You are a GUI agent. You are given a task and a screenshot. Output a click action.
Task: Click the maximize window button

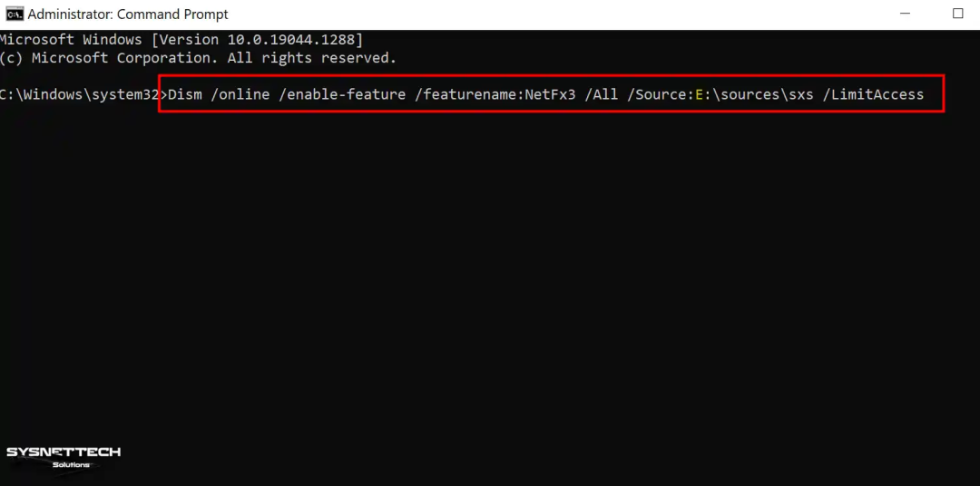pos(957,14)
